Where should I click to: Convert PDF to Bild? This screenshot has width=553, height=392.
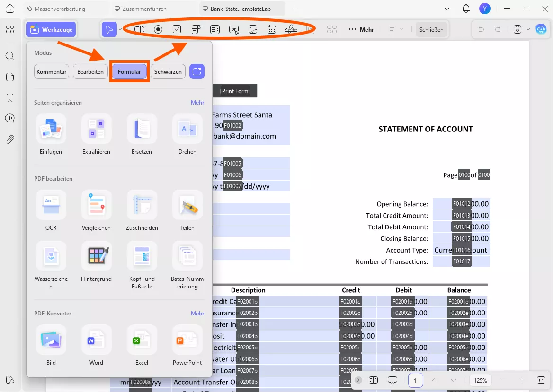51,346
